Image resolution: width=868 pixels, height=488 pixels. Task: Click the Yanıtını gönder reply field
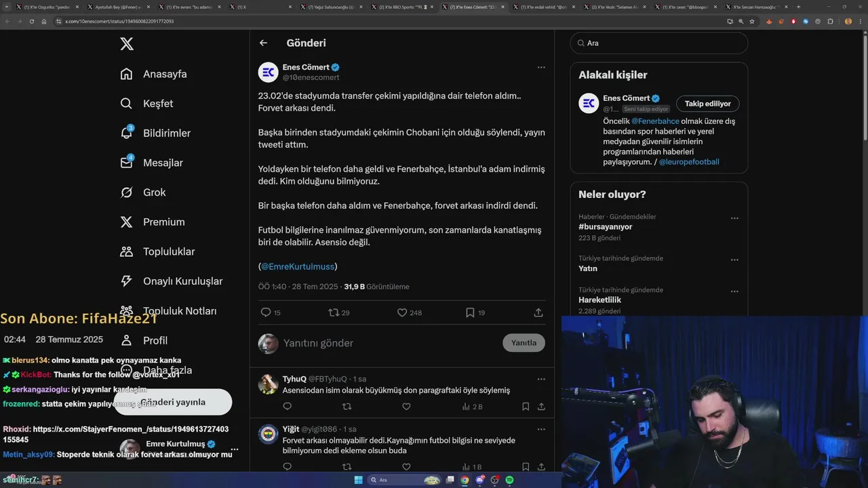point(390,343)
